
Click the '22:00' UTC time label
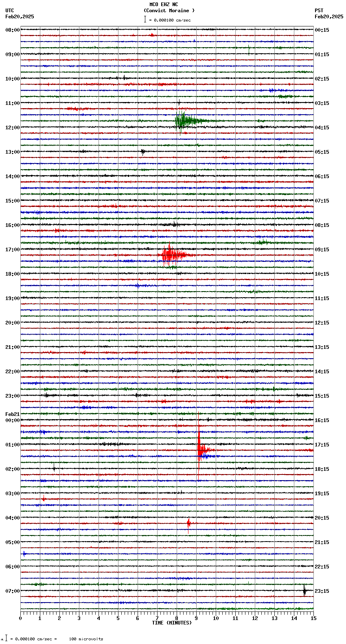(12, 372)
